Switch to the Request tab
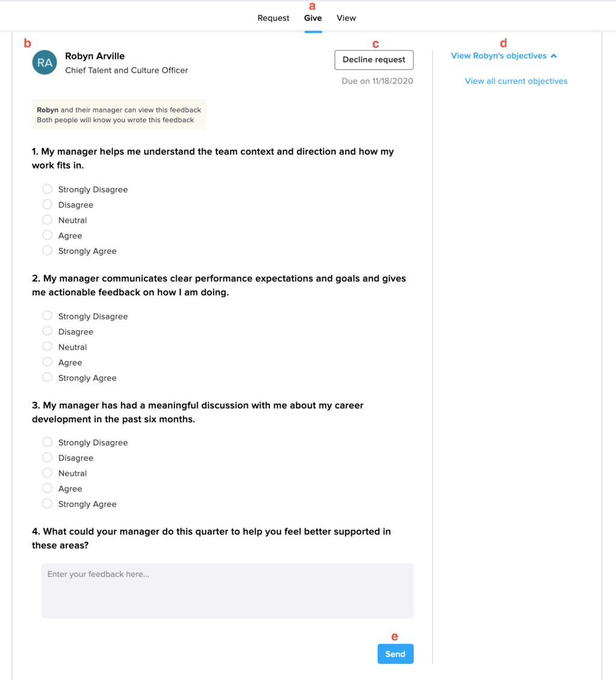 (x=273, y=18)
